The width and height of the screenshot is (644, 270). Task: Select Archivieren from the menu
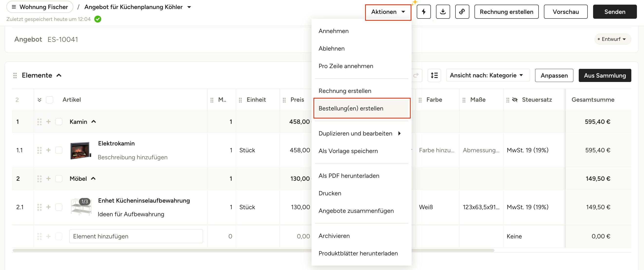[361, 236]
